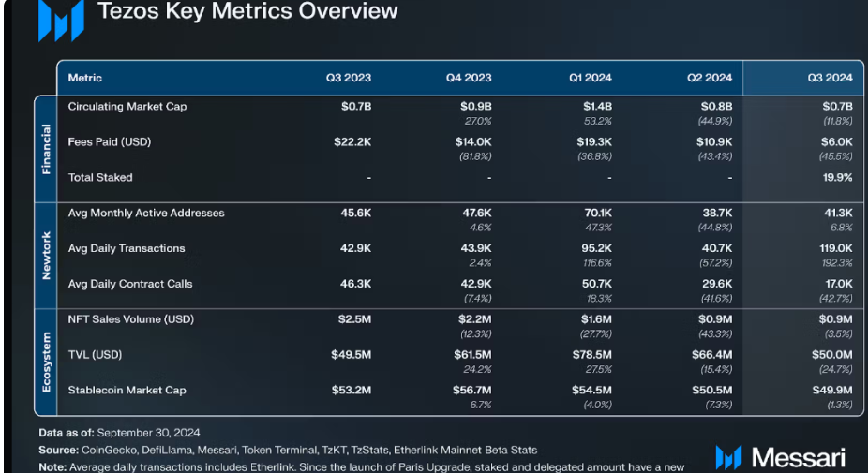
Task: Select the '45.6K' active addresses value
Action: (356, 213)
